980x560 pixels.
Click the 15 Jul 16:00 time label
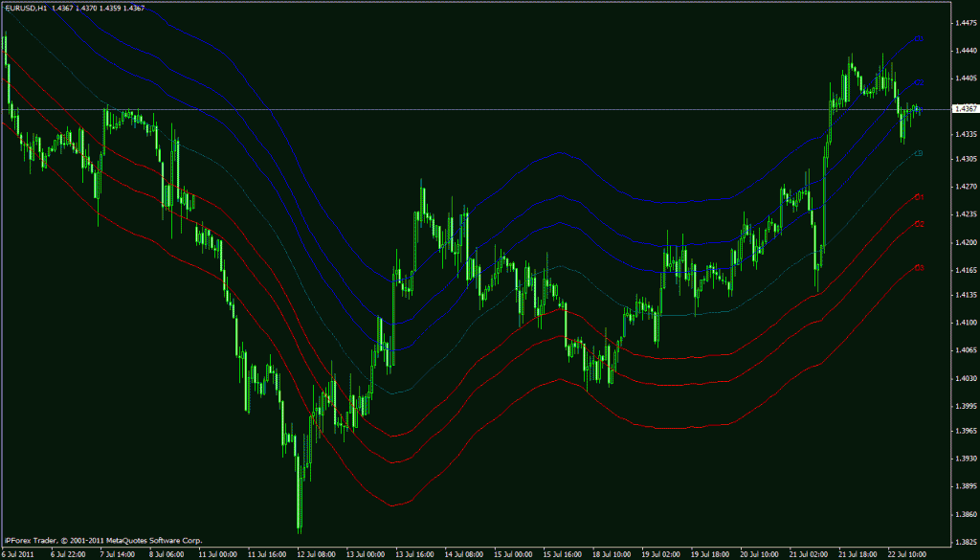click(563, 553)
